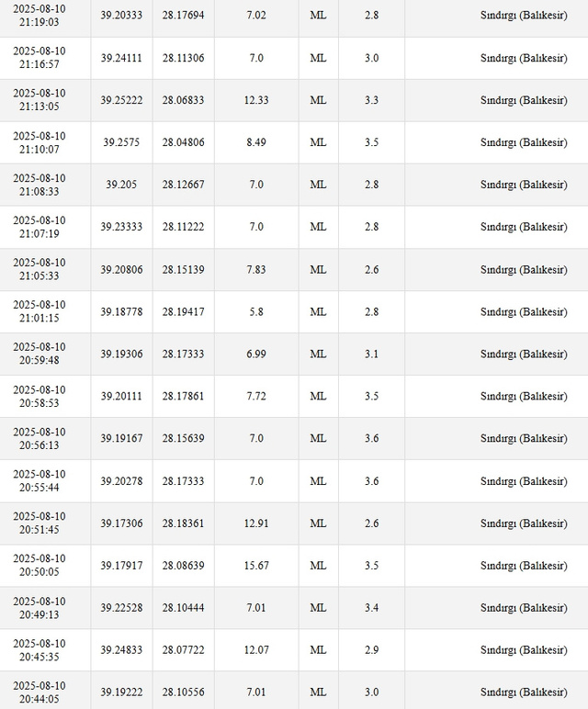Screen dimensions: 588x709
Task: Click longitude 28.06833 value
Action: pyautogui.click(x=183, y=100)
